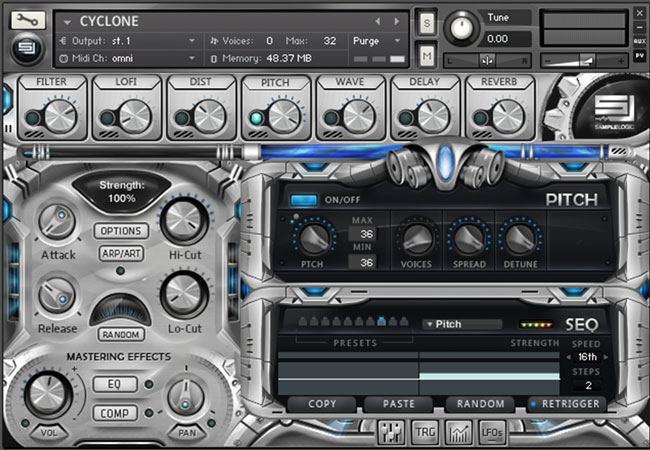Click the AUX button on right edge
Screen dimensions: 650x450
[x=640, y=43]
